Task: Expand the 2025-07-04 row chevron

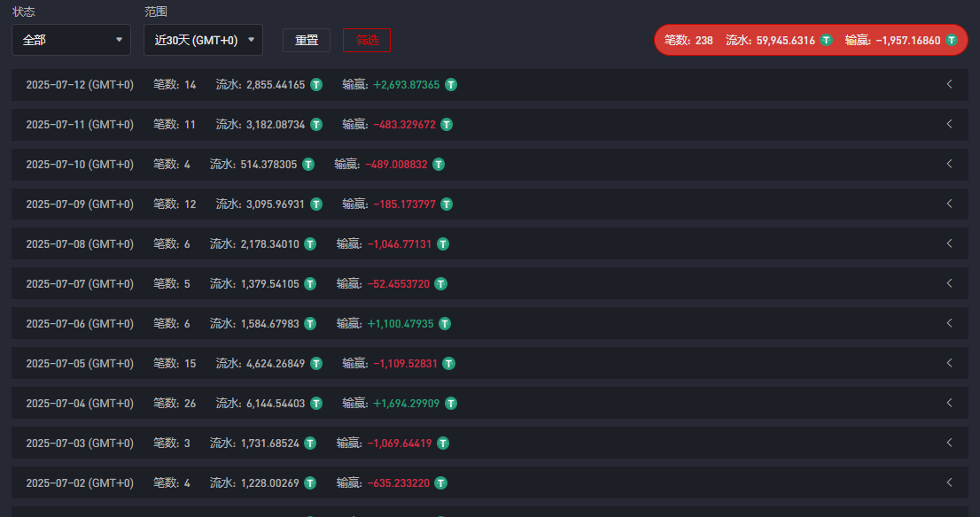Action: click(949, 403)
